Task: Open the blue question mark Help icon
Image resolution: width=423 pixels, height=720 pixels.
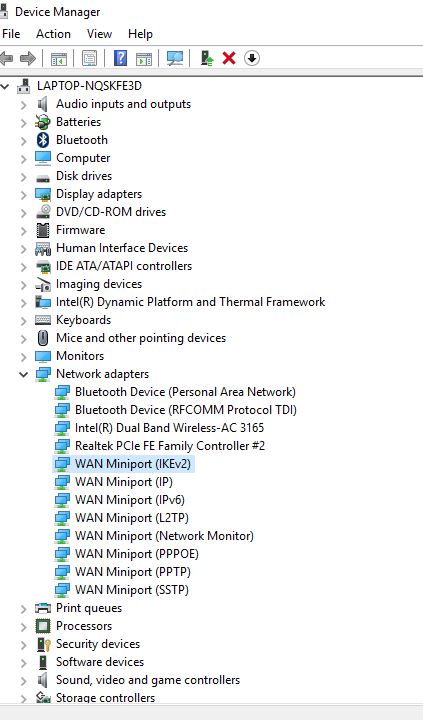Action: [x=120, y=58]
